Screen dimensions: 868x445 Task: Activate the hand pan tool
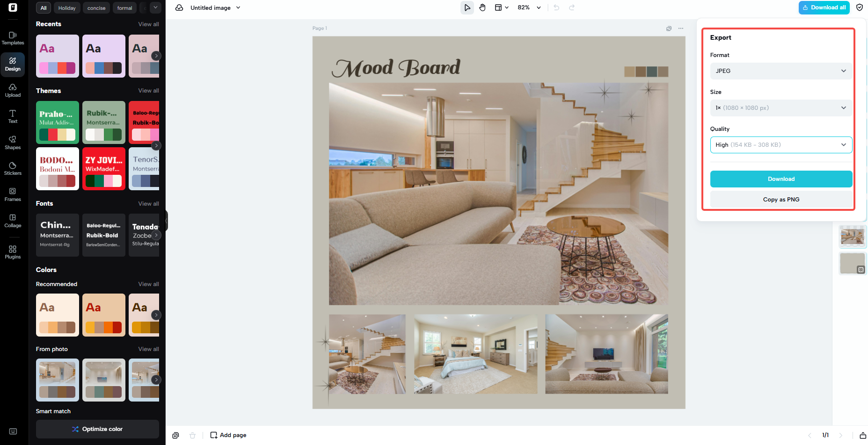coord(482,7)
